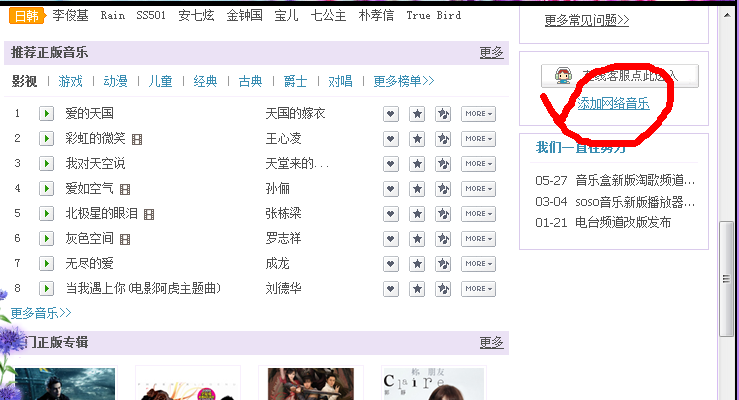739x400 pixels.
Task: Click the film icon beside 北极星的眼泪
Action: pos(149,214)
